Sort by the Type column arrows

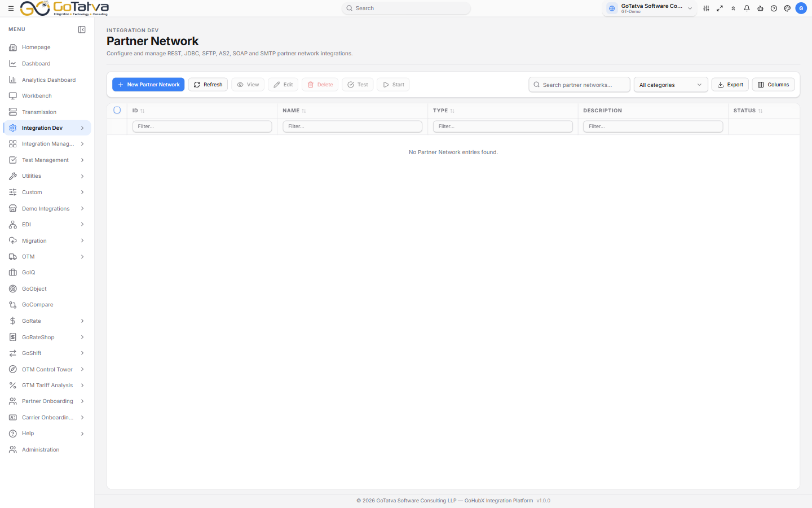[452, 111]
